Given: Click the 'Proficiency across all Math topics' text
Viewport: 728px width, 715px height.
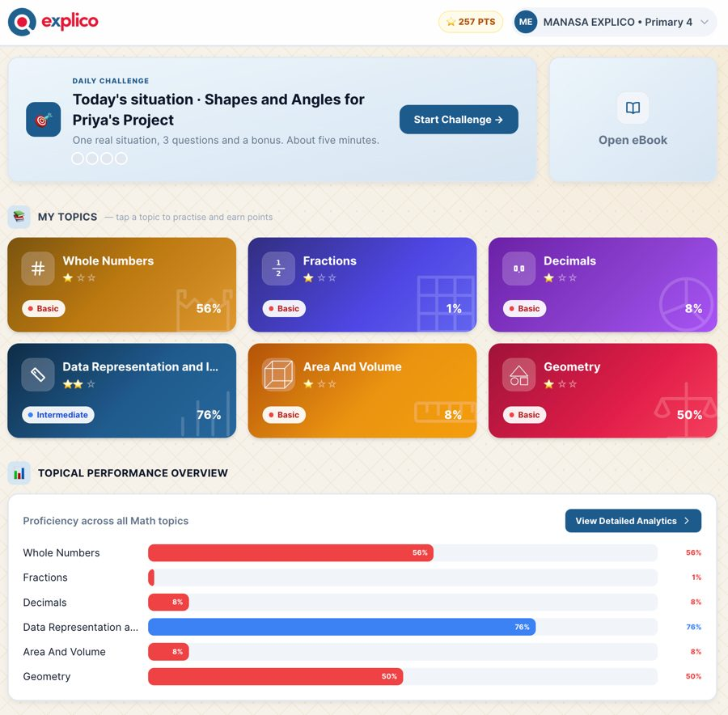Looking at the screenshot, I should (x=106, y=521).
